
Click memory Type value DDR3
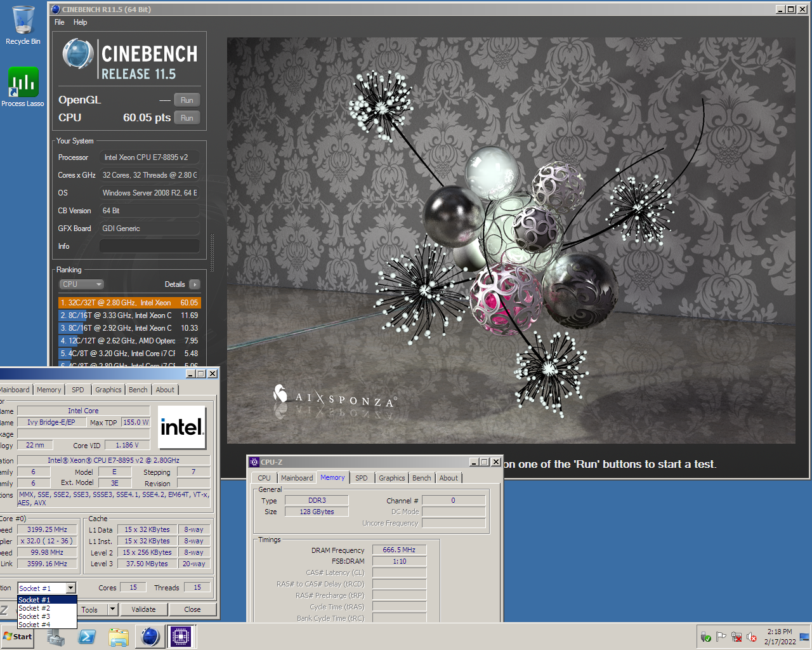click(317, 500)
